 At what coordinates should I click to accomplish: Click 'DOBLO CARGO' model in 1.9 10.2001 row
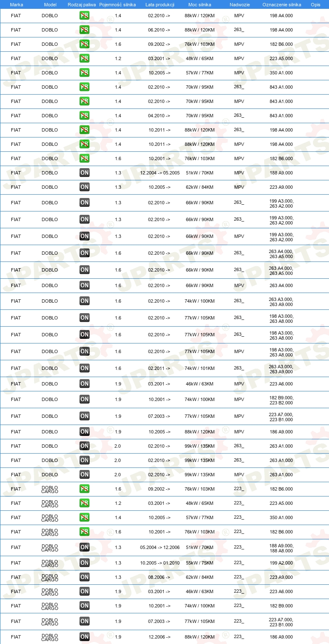[x=50, y=606]
